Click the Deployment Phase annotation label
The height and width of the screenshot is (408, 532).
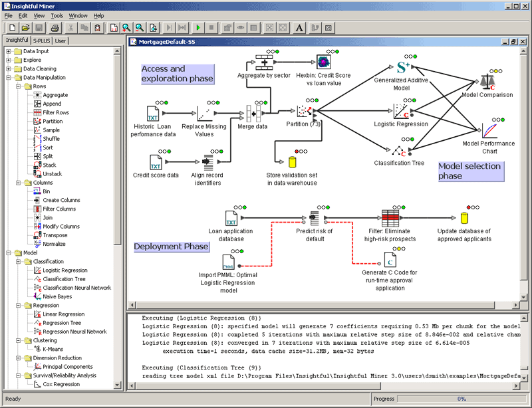tap(172, 247)
